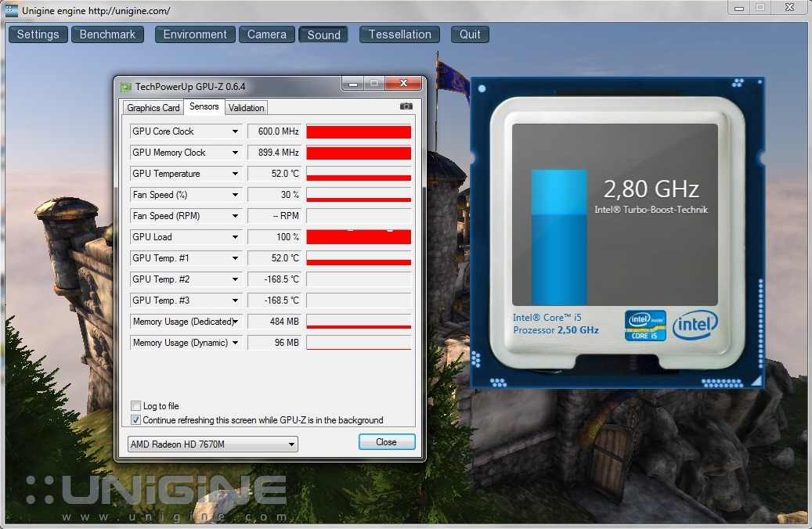812x529 pixels.
Task: Click the 2,80 GHz readout on gadget
Action: click(x=651, y=189)
